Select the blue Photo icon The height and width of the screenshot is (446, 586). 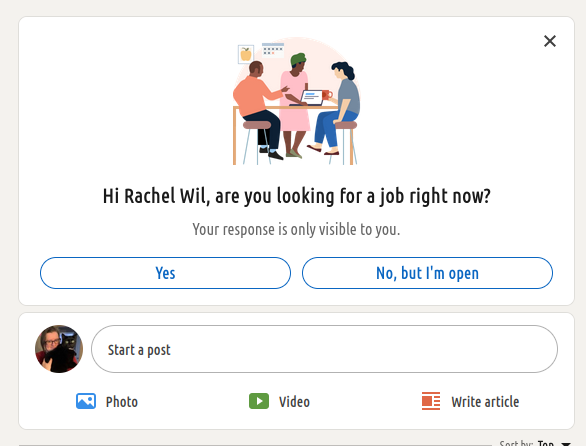click(x=86, y=401)
